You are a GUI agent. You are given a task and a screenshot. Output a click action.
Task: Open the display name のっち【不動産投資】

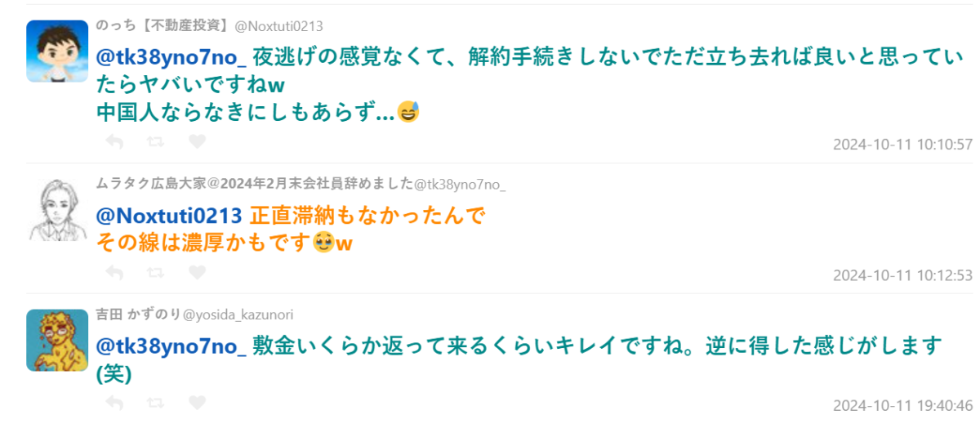pos(164,26)
